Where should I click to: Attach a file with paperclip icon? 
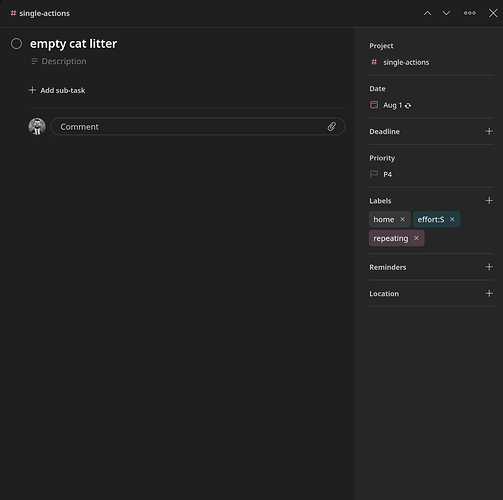tap(332, 127)
